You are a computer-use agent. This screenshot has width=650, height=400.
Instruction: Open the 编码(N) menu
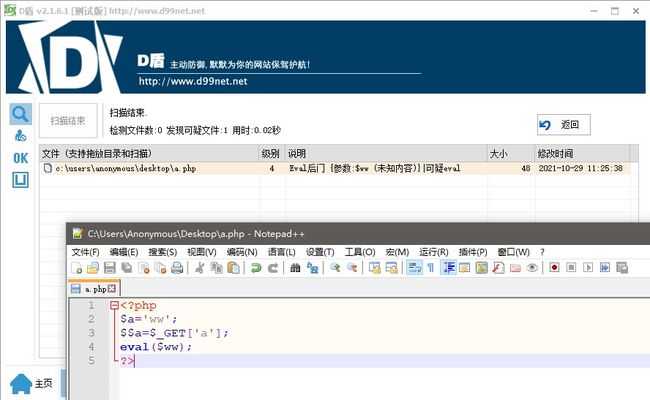(242, 252)
